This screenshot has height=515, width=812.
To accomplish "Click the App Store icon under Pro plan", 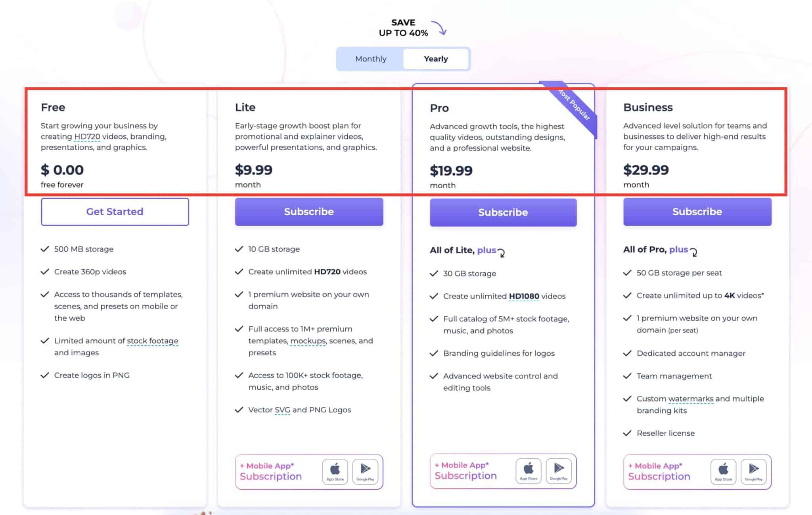I will coord(529,471).
